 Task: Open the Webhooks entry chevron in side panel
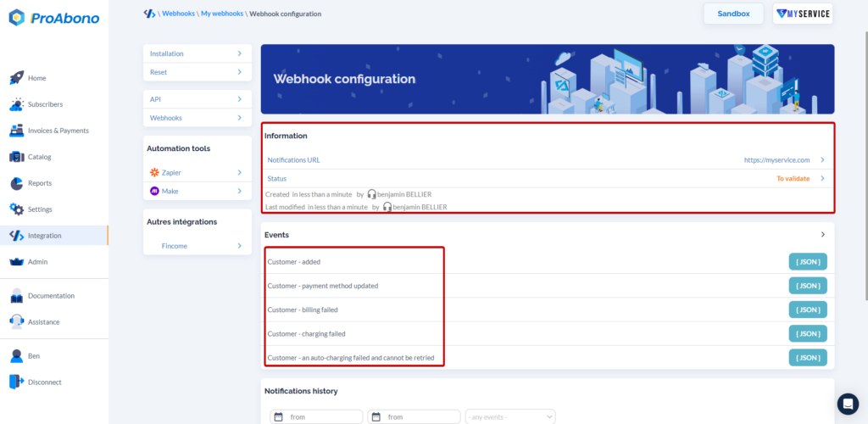[240, 118]
